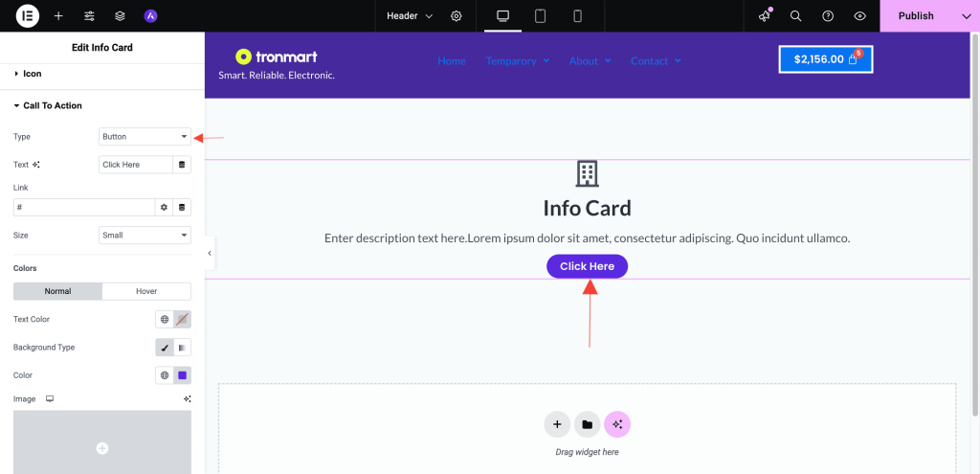Open page settings gear next to Header

(457, 16)
